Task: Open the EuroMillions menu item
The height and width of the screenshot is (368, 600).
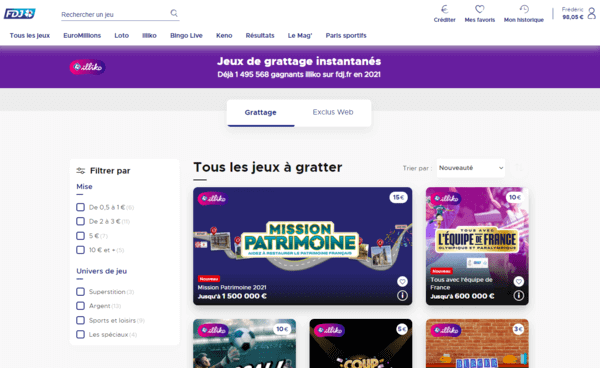Action: (x=82, y=36)
